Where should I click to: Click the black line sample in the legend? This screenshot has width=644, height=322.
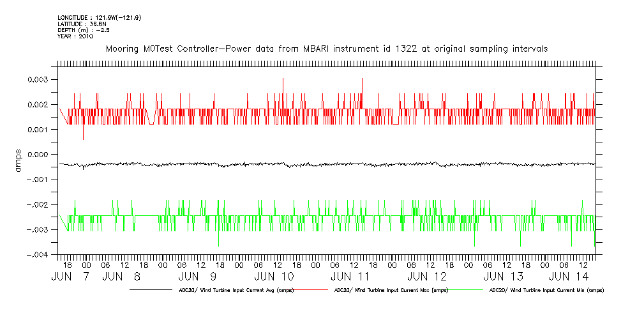tap(153, 290)
